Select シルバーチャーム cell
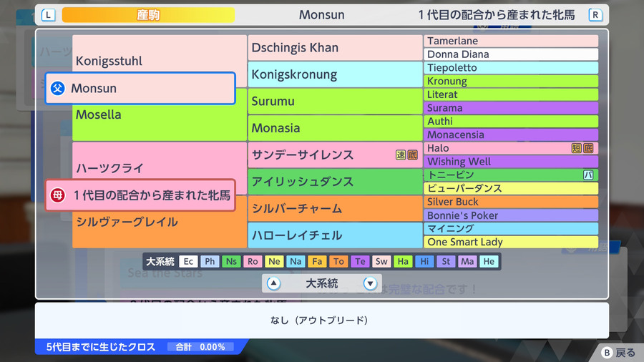Viewport: 644px width, 362px height. 335,208
